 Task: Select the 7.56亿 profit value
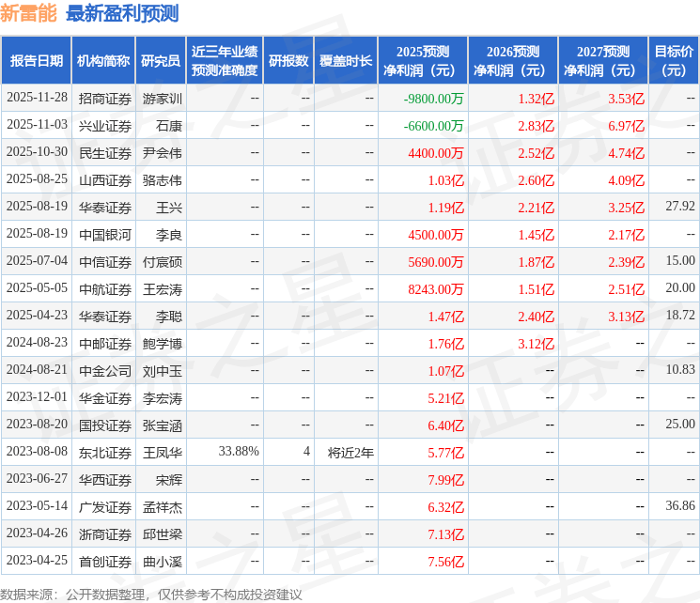tap(446, 562)
